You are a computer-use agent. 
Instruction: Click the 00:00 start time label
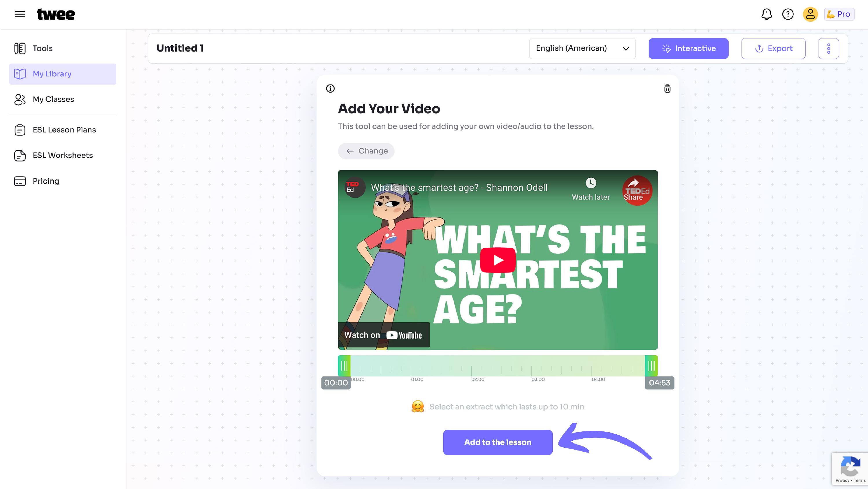tap(336, 383)
